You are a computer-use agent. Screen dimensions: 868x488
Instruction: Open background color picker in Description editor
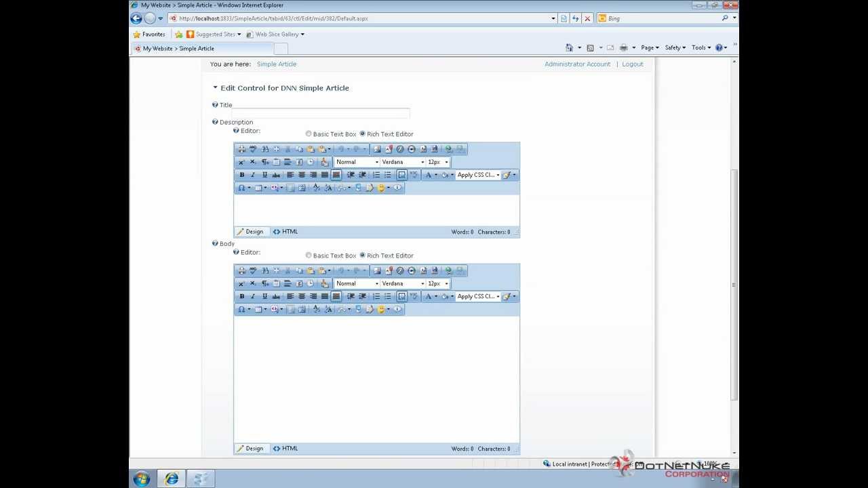coord(447,175)
